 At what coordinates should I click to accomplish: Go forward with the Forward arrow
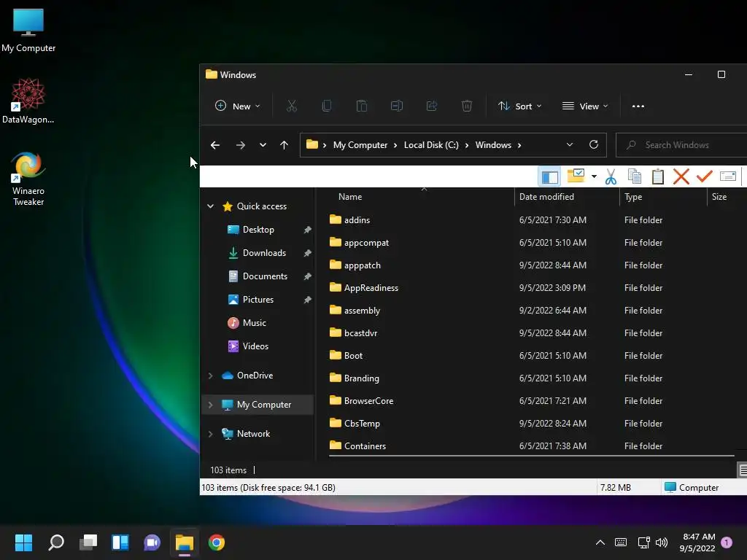241,145
